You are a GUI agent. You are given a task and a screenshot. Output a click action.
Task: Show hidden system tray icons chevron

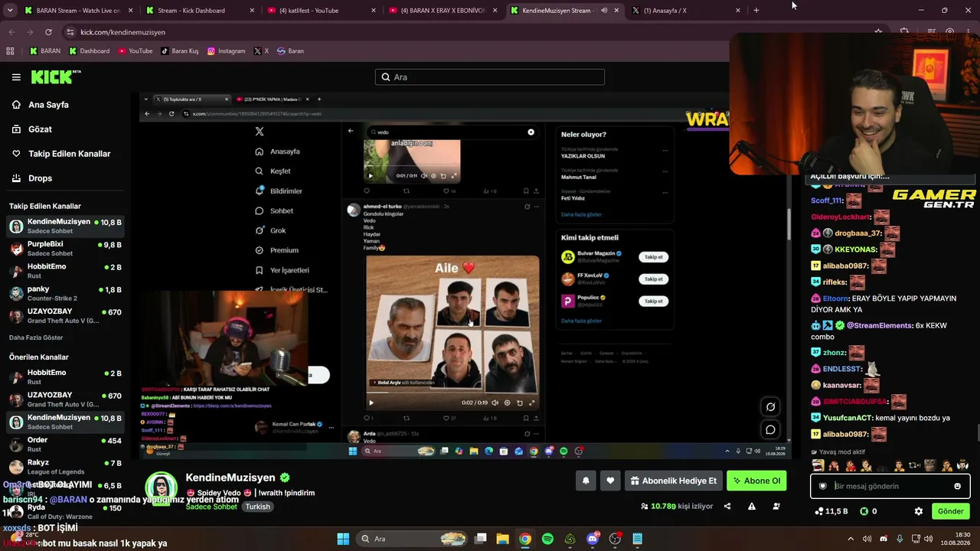click(x=850, y=539)
